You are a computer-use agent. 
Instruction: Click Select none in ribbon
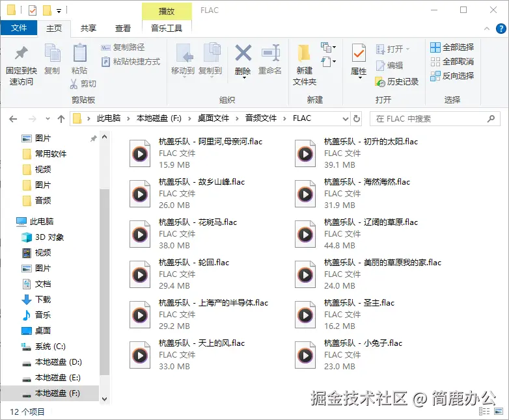coord(452,62)
